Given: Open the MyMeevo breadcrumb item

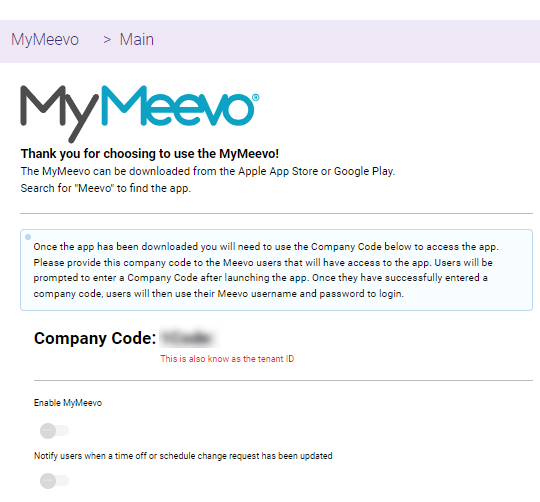Looking at the screenshot, I should 45,39.
